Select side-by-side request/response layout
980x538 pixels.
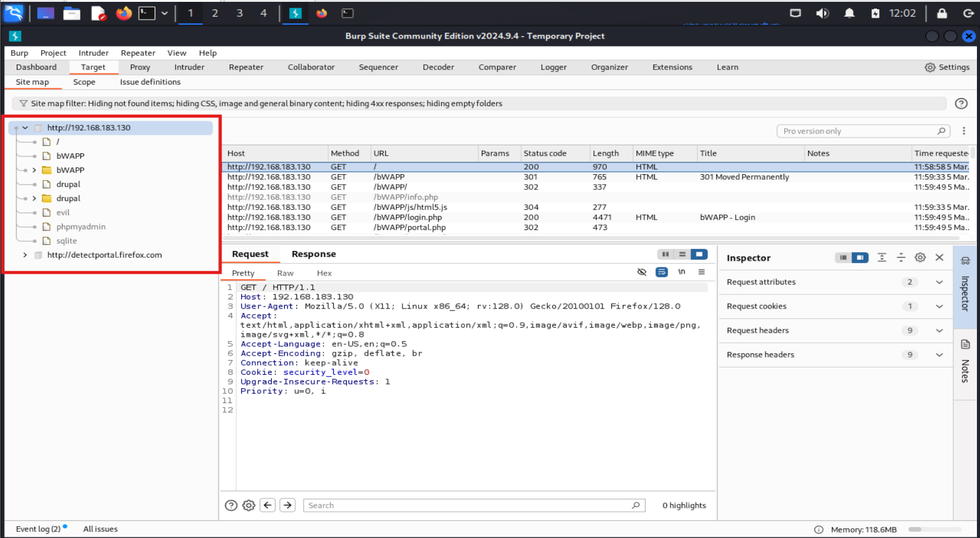tap(665, 254)
